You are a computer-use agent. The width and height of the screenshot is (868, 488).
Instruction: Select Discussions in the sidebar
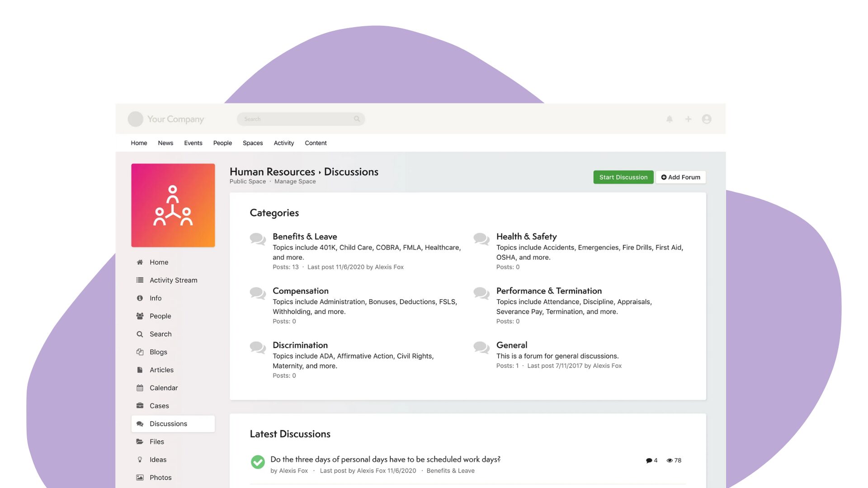coord(168,424)
